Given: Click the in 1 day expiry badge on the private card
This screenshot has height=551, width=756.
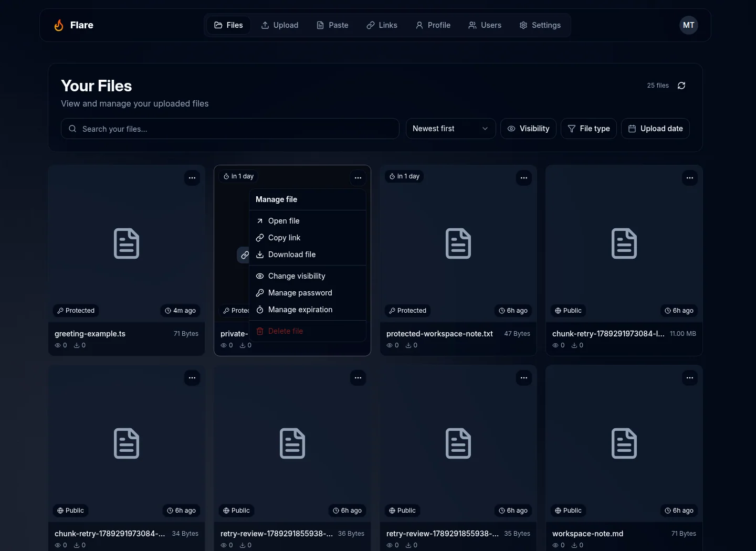Looking at the screenshot, I should [238, 176].
